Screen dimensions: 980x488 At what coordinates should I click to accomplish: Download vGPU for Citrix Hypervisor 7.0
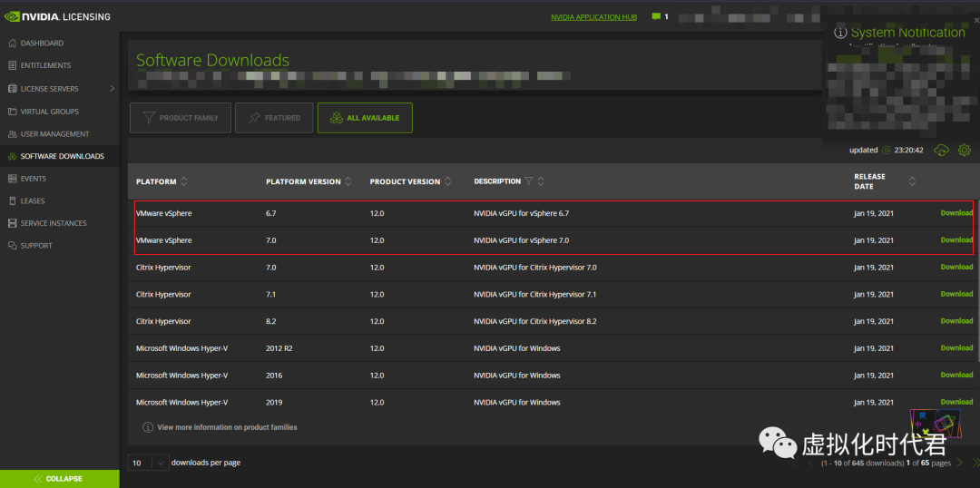point(957,267)
